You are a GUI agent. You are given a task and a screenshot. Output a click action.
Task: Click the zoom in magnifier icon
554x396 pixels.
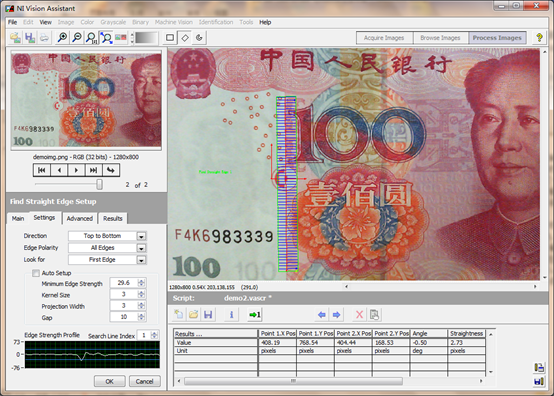click(63, 37)
